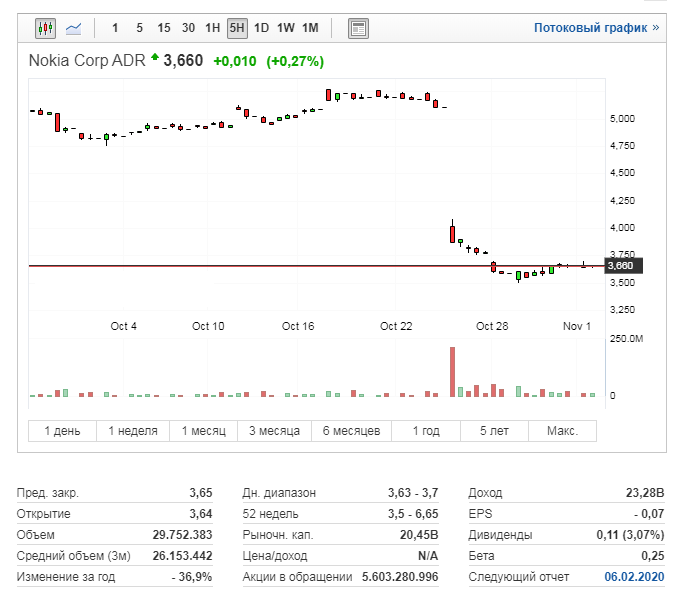Image resolution: width=677 pixels, height=599 pixels.
Task: Click the Oct 16 axis label
Action: (x=298, y=326)
